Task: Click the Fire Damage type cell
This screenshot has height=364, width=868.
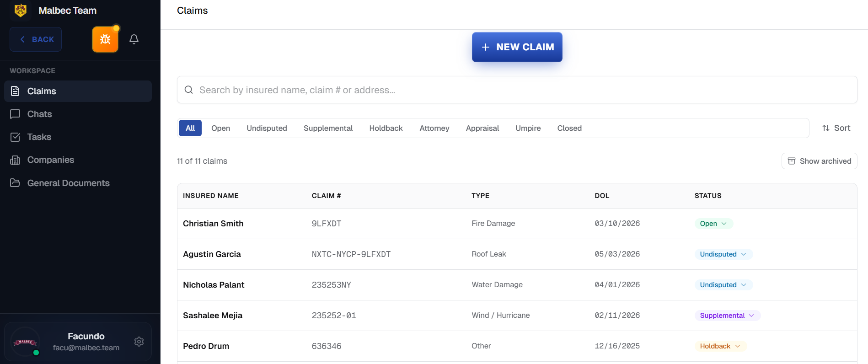Action: [493, 223]
